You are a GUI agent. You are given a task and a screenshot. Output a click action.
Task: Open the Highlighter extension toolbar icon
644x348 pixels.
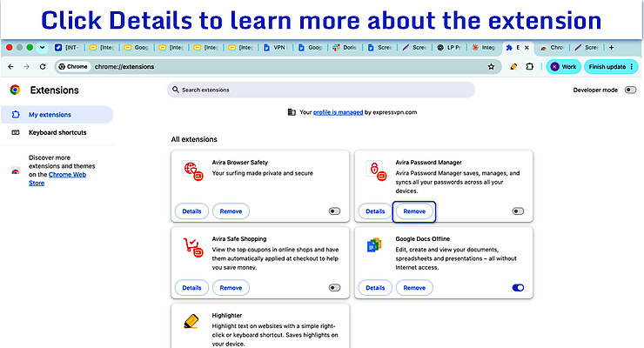(513, 66)
